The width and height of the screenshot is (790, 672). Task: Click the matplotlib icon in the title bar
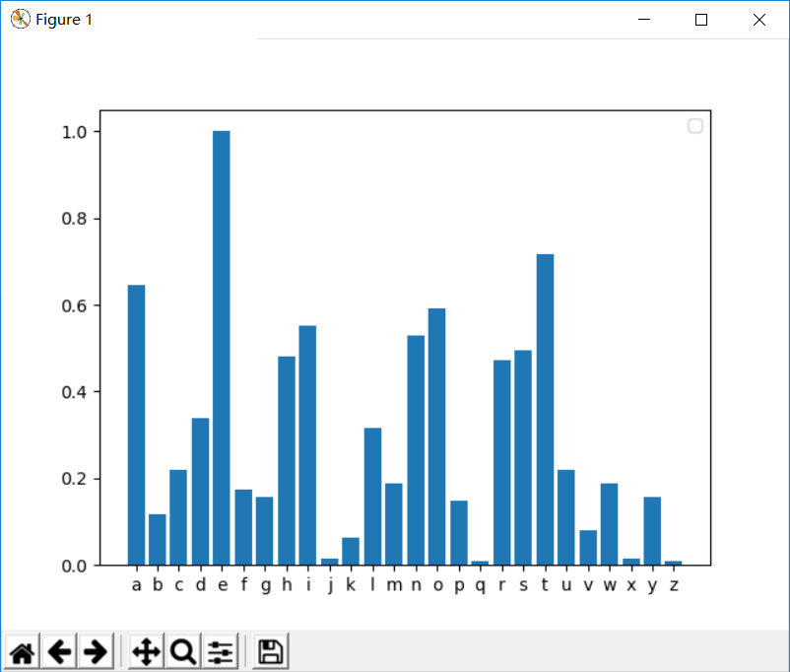click(x=21, y=19)
